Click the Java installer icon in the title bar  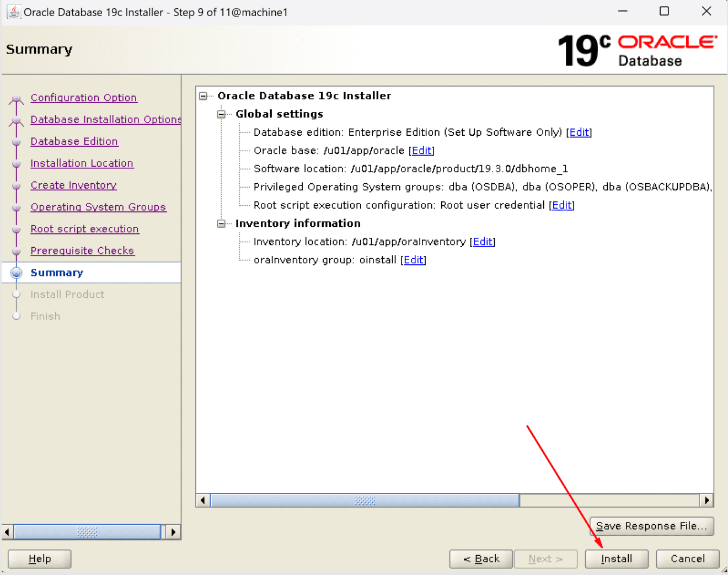13,11
